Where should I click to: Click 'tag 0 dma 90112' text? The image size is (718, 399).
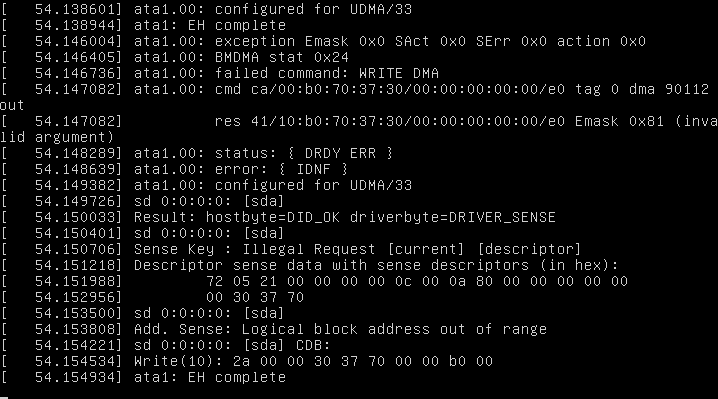click(x=642, y=89)
